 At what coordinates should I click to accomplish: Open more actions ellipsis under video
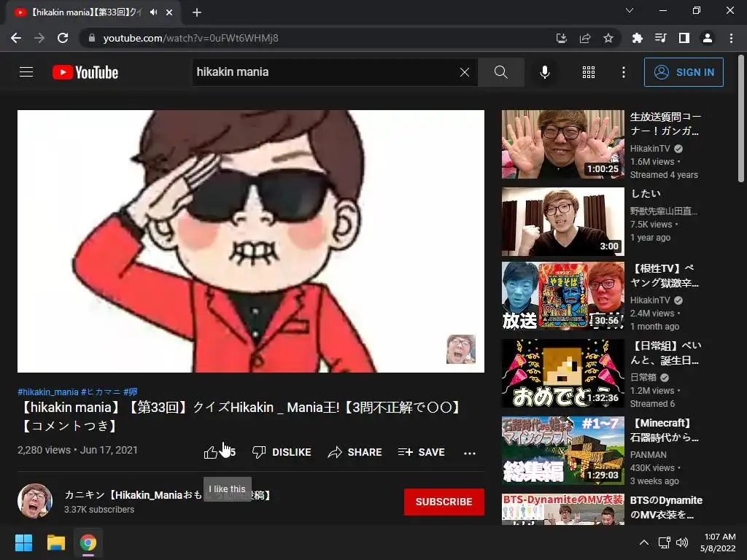pos(470,453)
